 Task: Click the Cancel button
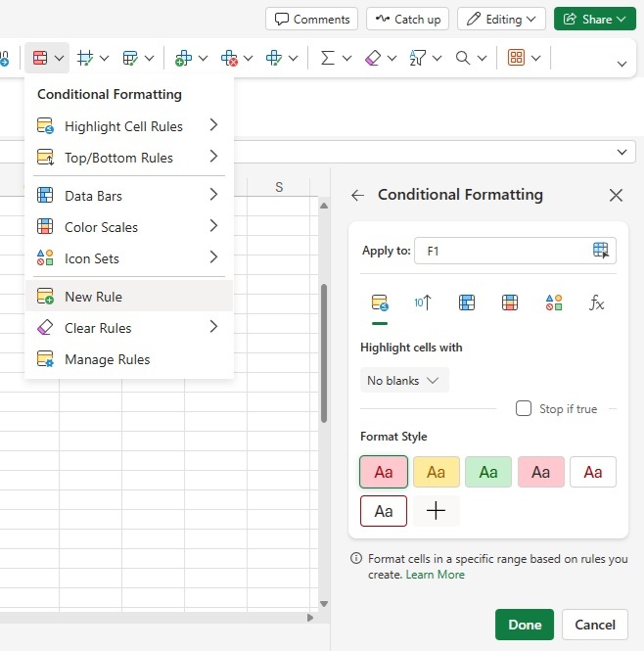click(x=595, y=625)
